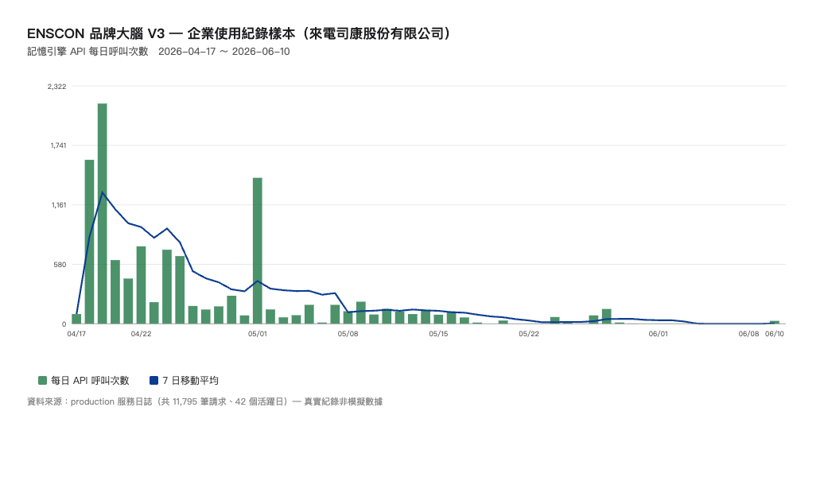
Task: Click the tallest green bar near 04/19
Action: point(103,214)
